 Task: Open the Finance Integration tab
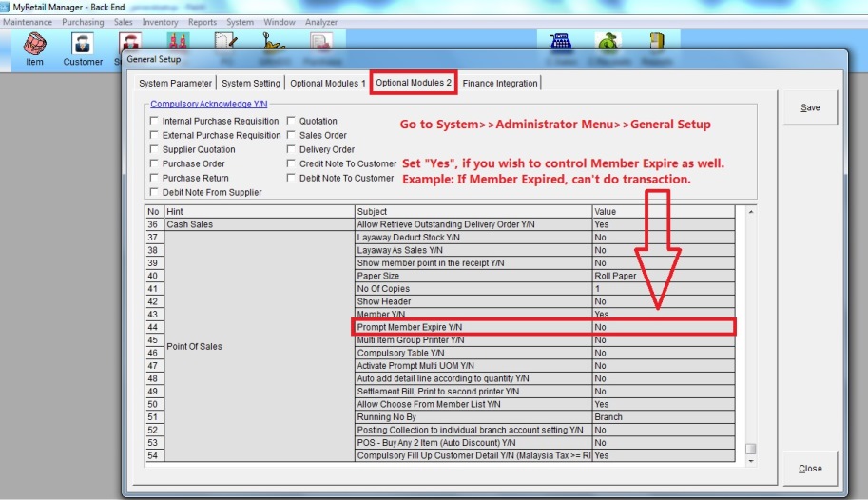(x=500, y=84)
